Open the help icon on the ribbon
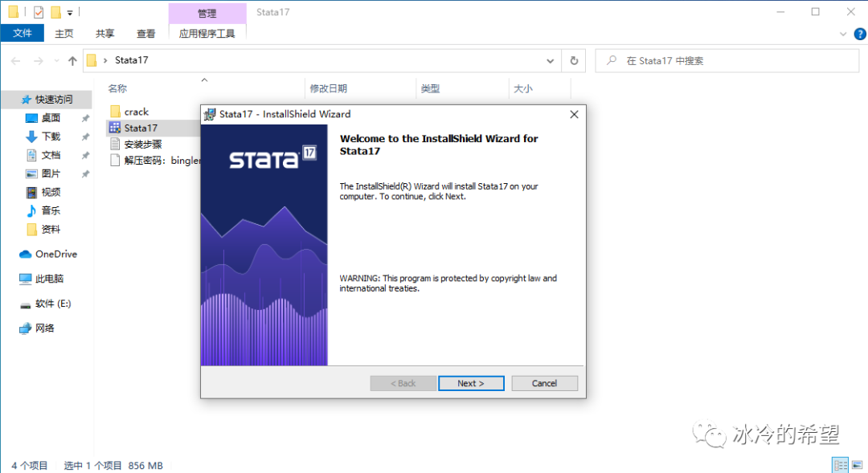 coord(859,34)
